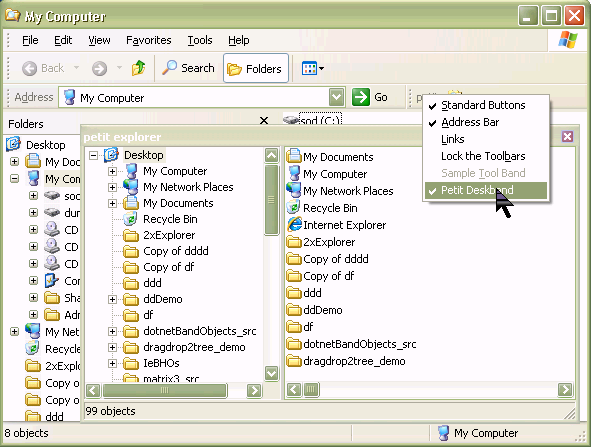Viewport: 591px width, 447px height.
Task: Open the File menu
Action: tap(30, 40)
